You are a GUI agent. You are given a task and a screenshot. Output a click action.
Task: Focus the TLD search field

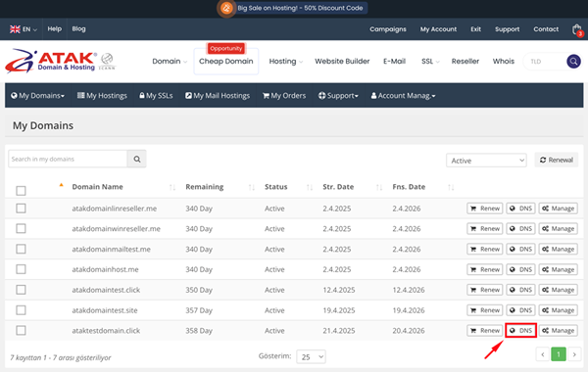click(x=545, y=62)
